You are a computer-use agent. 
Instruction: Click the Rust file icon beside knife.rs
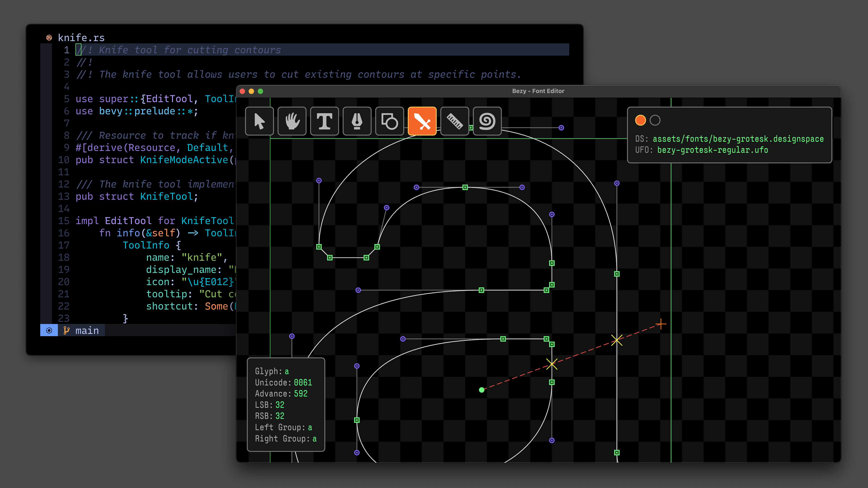tap(49, 38)
